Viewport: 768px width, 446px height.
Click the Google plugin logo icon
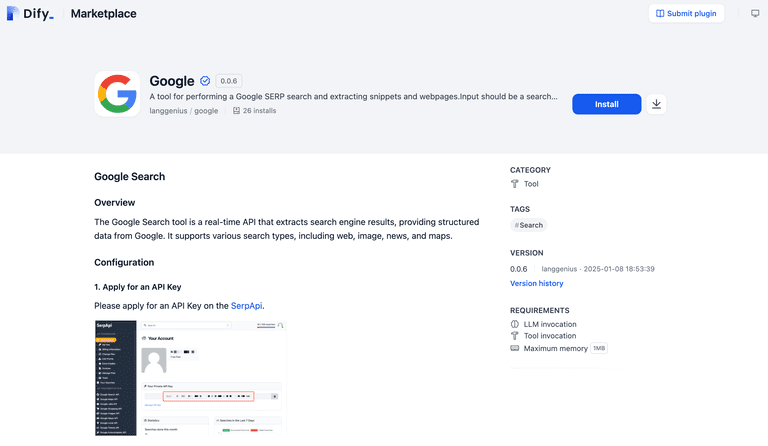tap(117, 94)
